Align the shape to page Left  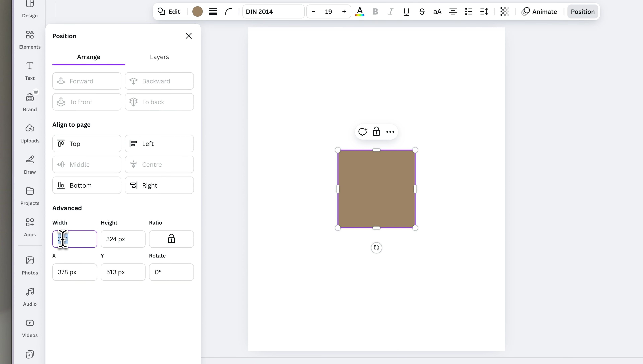point(159,144)
